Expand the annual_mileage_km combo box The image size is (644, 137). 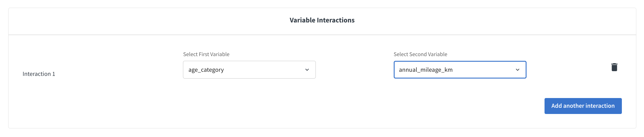(460, 70)
